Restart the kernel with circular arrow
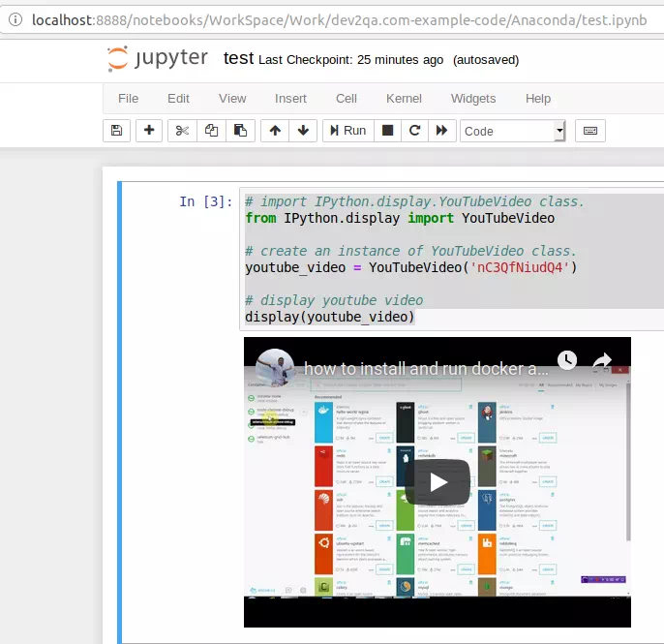 tap(414, 131)
